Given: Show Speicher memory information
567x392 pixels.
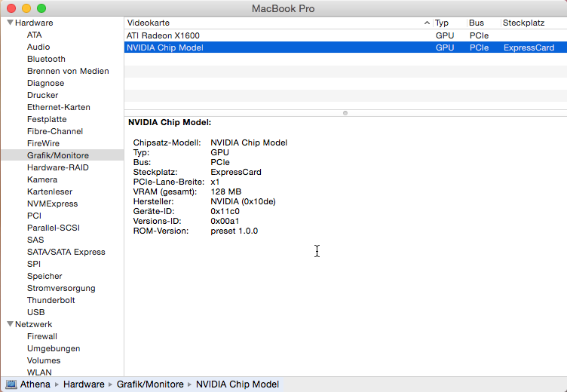Looking at the screenshot, I should pyautogui.click(x=44, y=276).
